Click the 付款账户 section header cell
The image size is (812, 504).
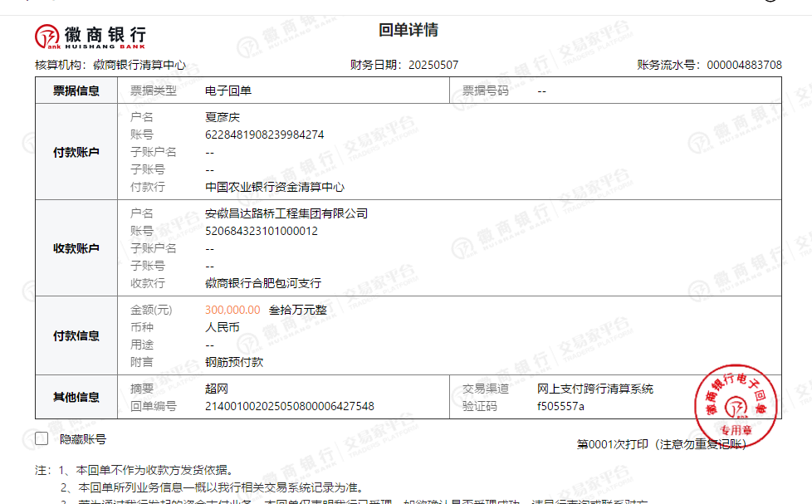pos(76,153)
